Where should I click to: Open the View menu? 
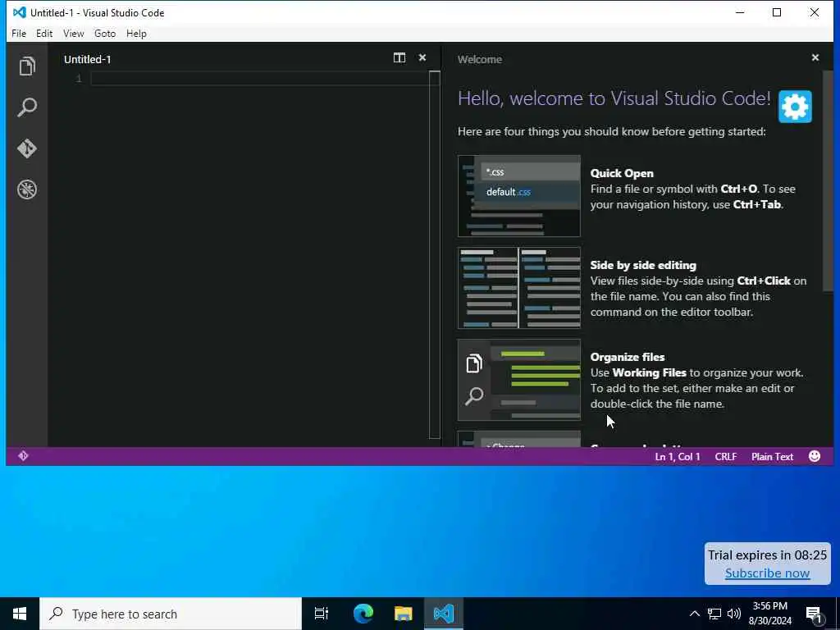[x=73, y=33]
